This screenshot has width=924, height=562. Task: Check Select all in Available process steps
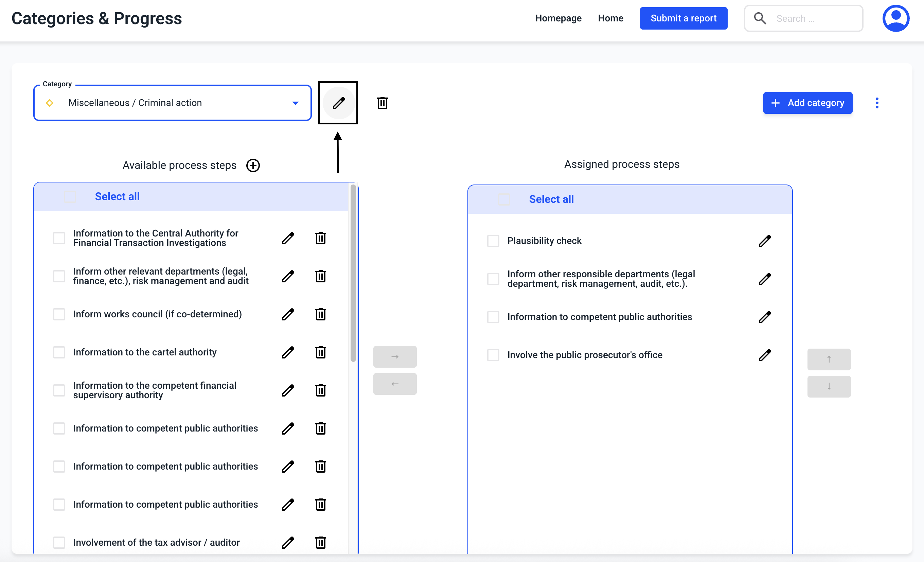coord(70,197)
